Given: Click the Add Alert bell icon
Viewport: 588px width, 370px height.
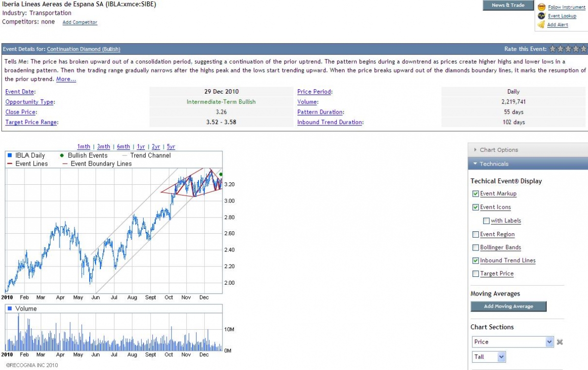Looking at the screenshot, I should tap(541, 25).
